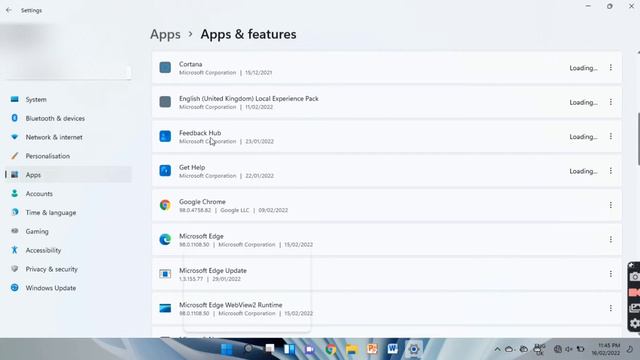Click the recorder overlay camera screenshot icon

(x=634, y=277)
